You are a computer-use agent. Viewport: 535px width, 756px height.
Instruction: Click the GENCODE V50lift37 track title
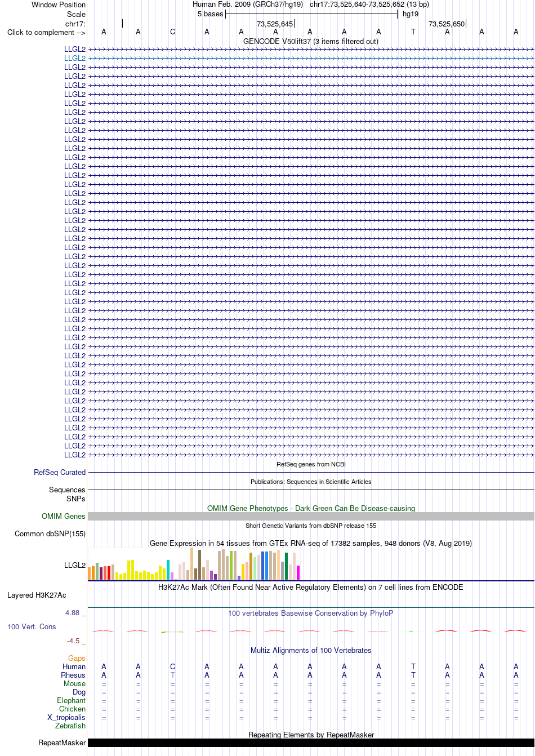pos(311,41)
